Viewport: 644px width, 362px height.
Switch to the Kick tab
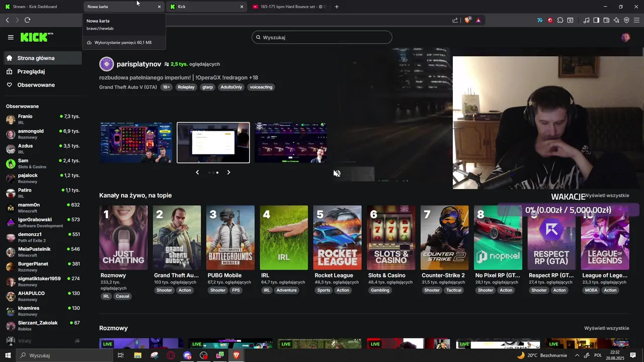206,7
